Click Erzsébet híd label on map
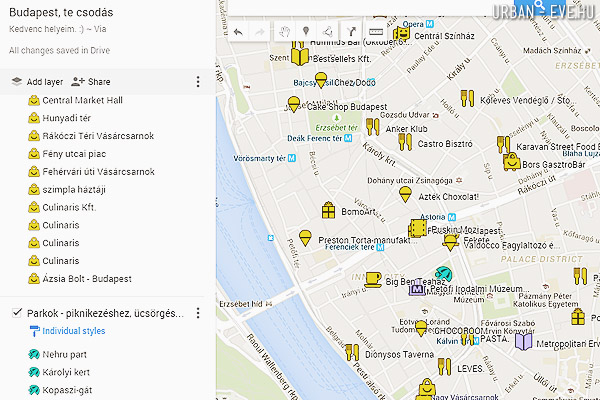The image size is (600, 400). pos(241,304)
